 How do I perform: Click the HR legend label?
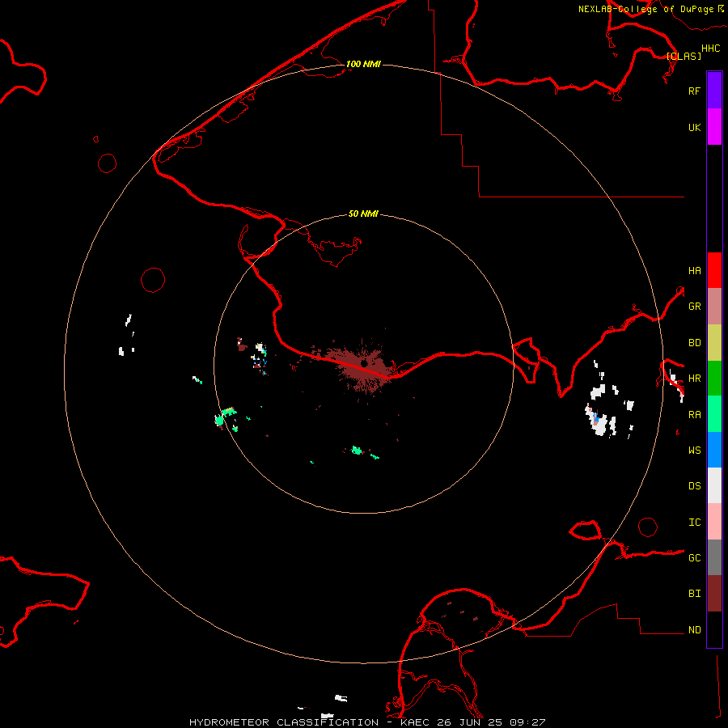click(x=694, y=379)
